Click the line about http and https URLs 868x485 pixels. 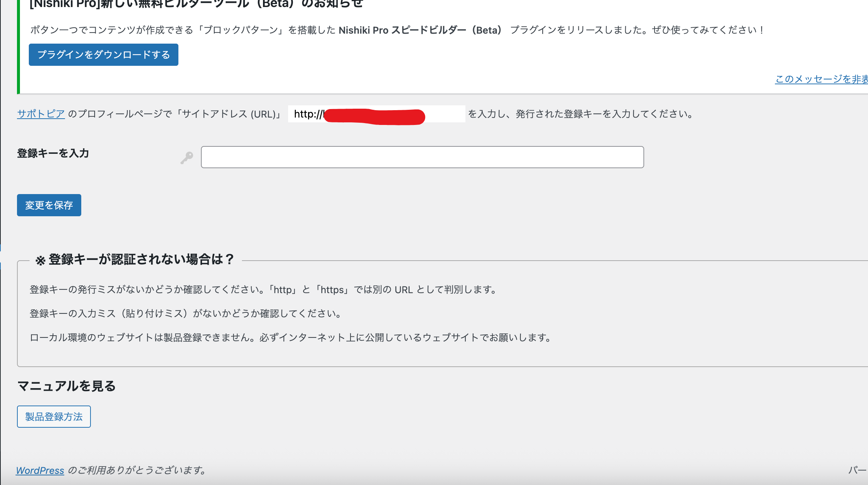pos(264,289)
